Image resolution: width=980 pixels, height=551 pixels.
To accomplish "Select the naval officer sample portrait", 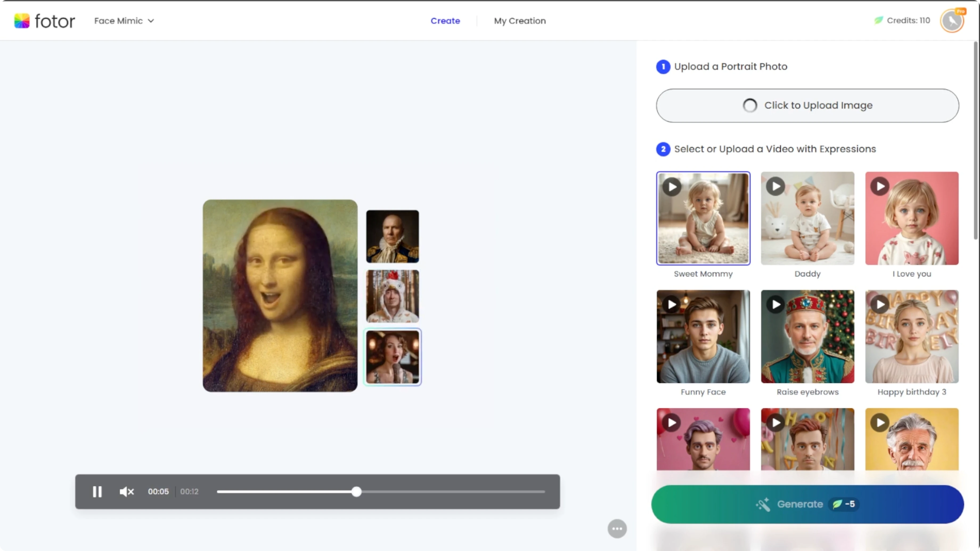I will [393, 237].
